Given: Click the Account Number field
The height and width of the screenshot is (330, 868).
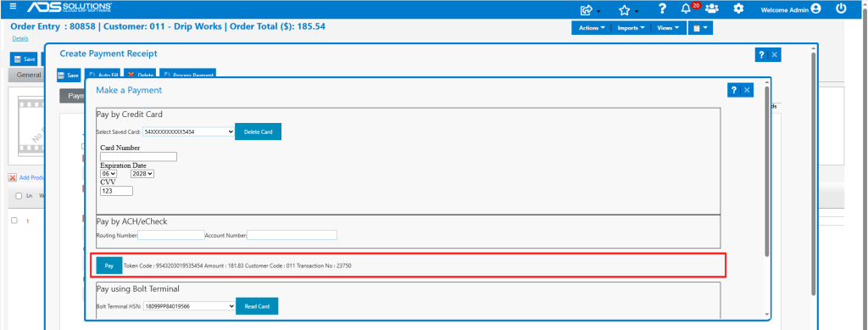Looking at the screenshot, I should pos(292,235).
